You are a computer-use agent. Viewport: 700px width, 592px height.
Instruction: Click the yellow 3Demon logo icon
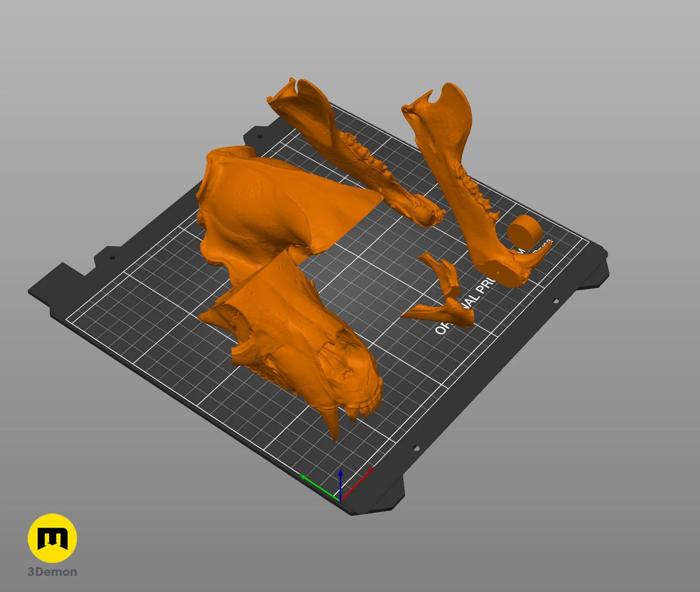[x=52, y=538]
